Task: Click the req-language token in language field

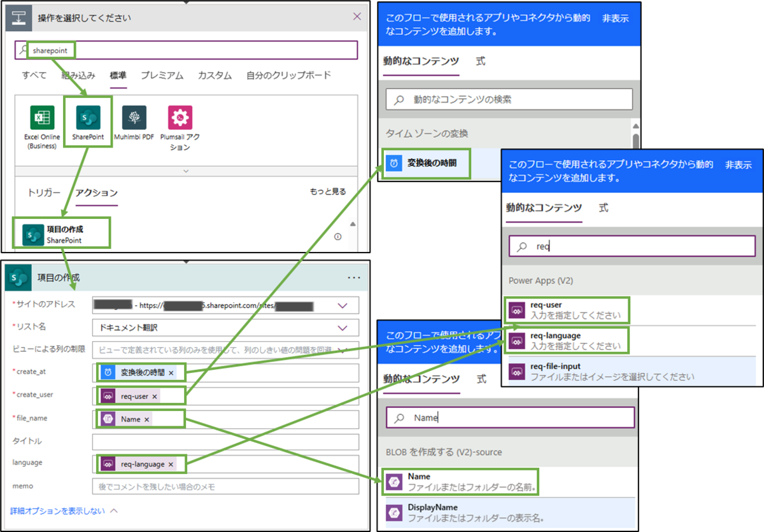Action: [x=137, y=465]
